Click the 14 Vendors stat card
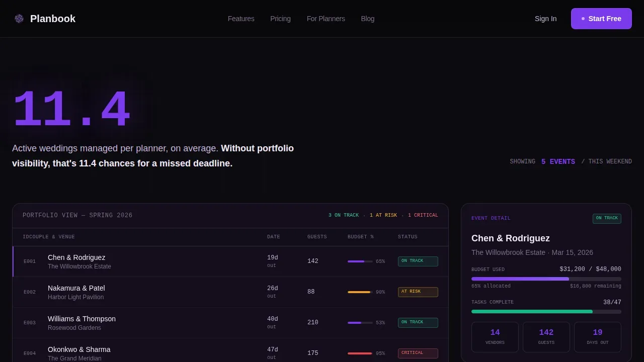 point(495,337)
